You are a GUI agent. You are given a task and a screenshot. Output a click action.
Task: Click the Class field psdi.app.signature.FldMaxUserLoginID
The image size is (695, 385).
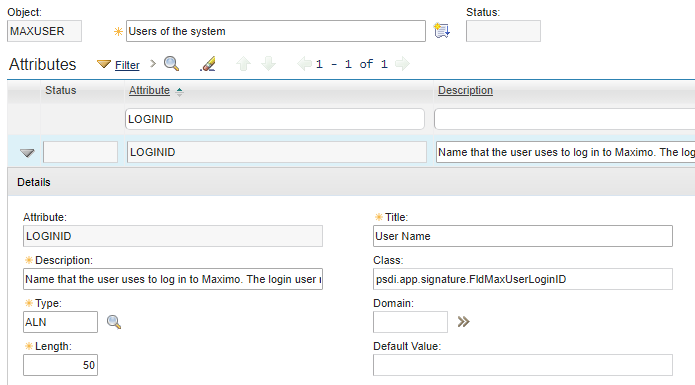(x=523, y=279)
